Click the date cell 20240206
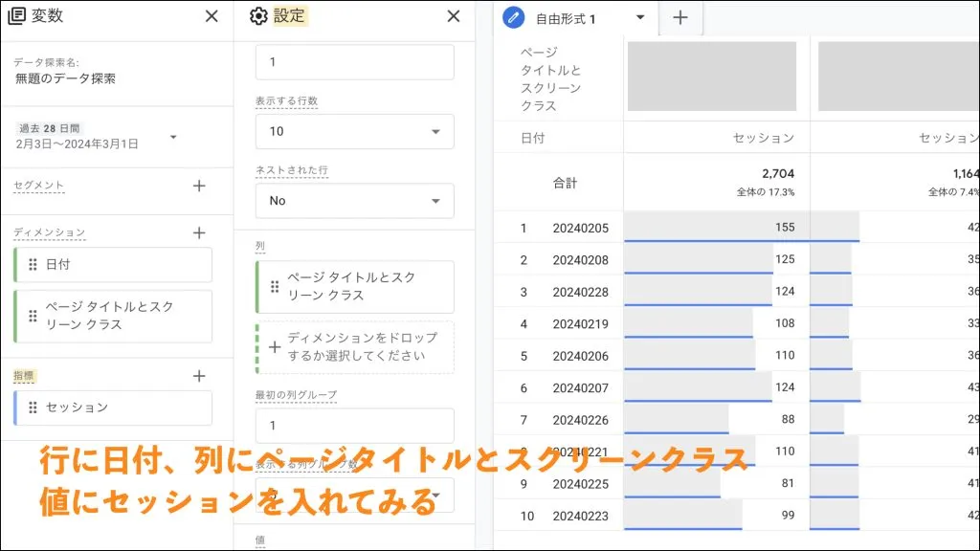The image size is (980, 551). (581, 356)
